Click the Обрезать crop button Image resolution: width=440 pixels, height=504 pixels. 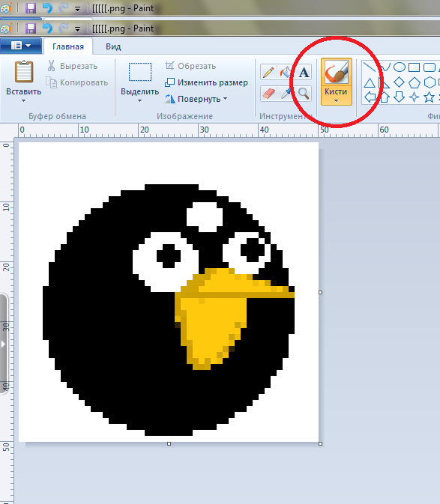190,66
